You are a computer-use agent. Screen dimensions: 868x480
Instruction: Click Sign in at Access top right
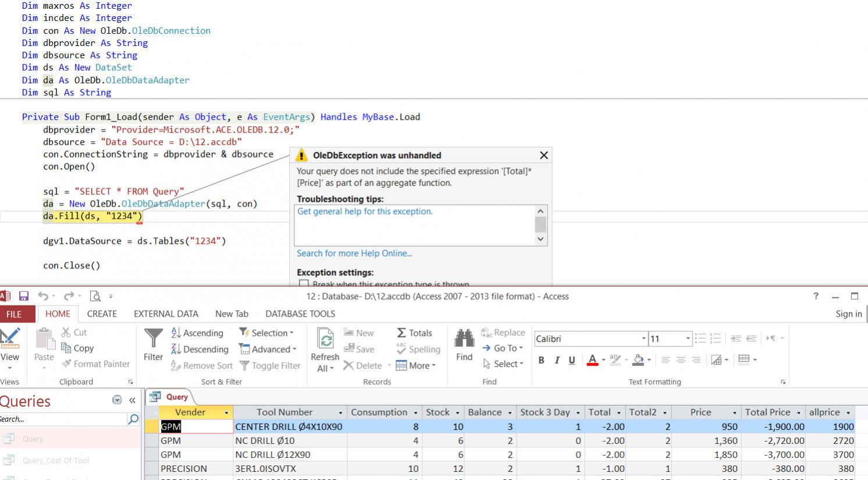pos(849,314)
